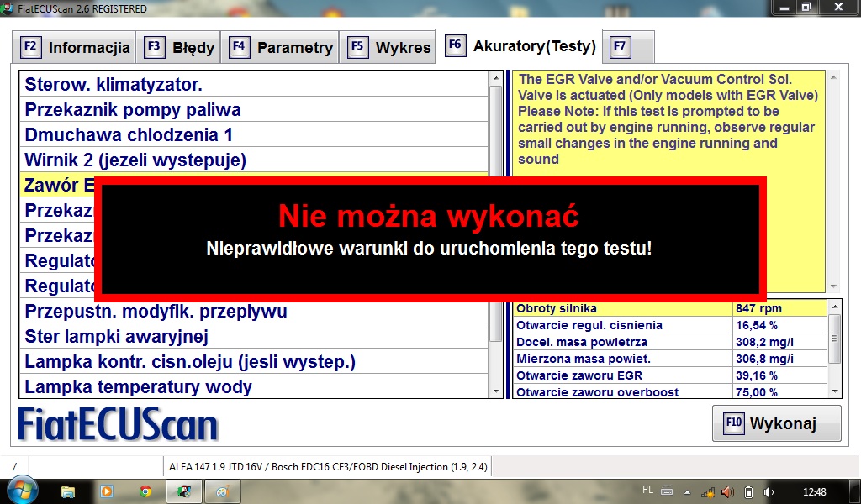Maximize the FiatECUScan window
Screen dimensions: 861x504
pyautogui.click(x=806, y=8)
